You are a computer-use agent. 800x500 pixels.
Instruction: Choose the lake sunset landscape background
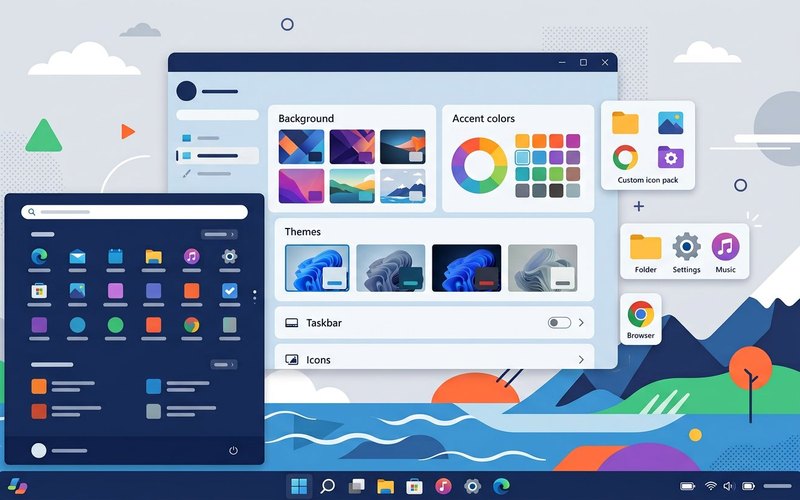(x=352, y=186)
